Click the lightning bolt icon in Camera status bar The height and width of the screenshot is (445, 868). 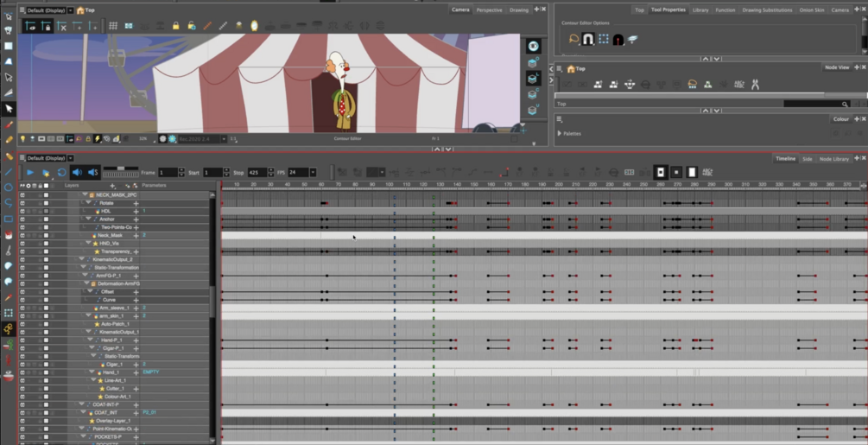(98, 139)
